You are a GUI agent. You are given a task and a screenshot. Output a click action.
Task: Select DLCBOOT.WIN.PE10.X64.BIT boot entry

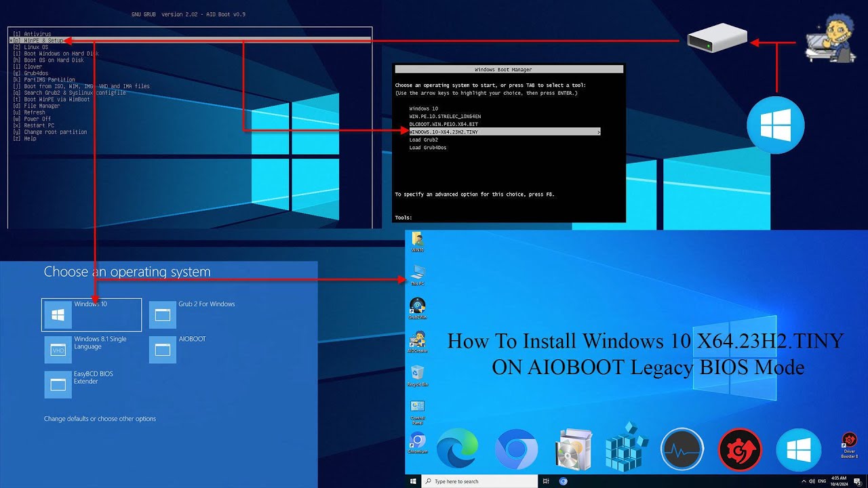click(x=443, y=124)
